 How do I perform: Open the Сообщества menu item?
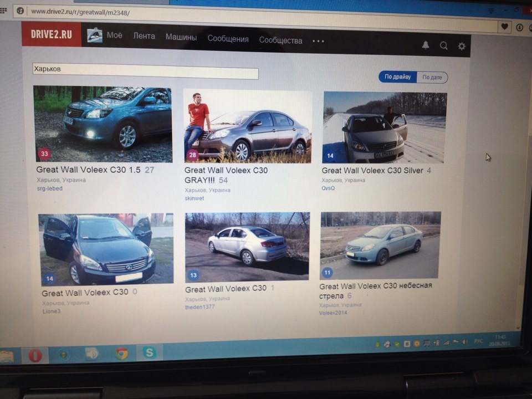280,40
